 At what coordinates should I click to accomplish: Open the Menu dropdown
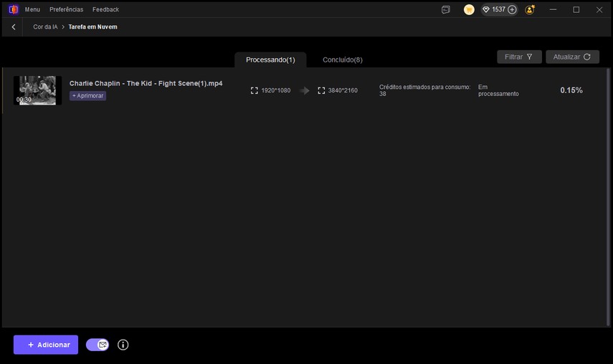click(32, 9)
